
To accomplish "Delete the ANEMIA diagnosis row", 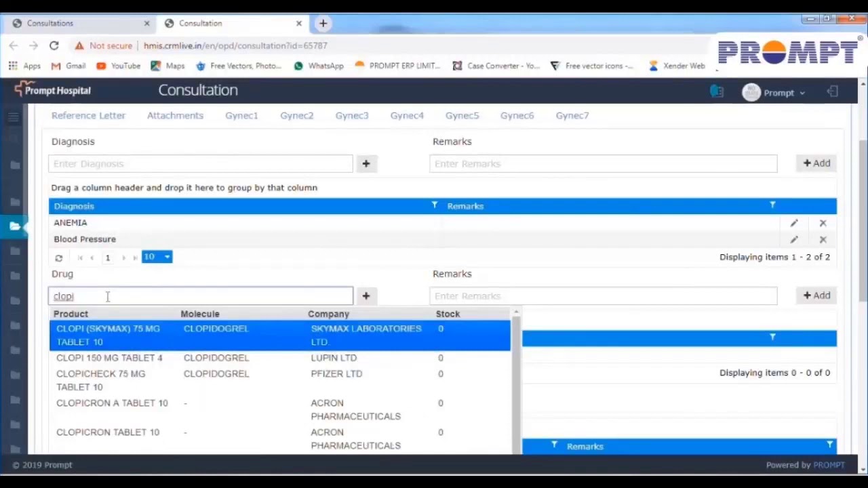I will click(x=823, y=223).
